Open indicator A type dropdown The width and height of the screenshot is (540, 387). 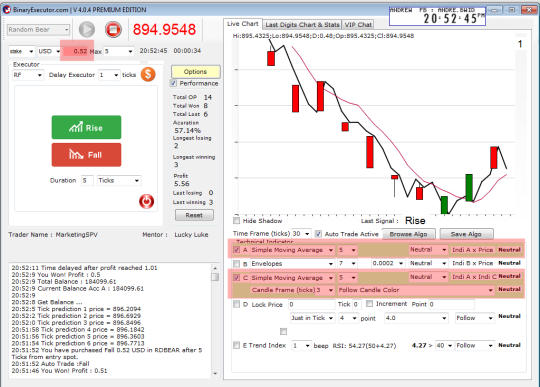point(292,250)
